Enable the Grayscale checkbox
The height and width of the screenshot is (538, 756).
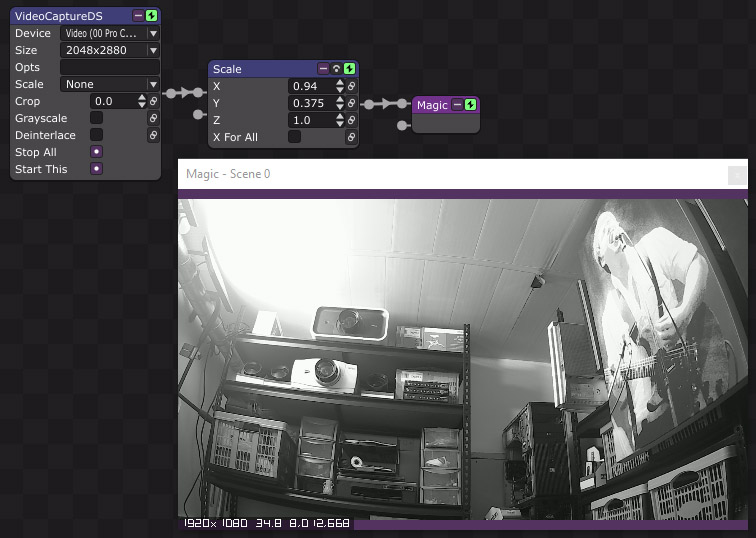coord(96,118)
